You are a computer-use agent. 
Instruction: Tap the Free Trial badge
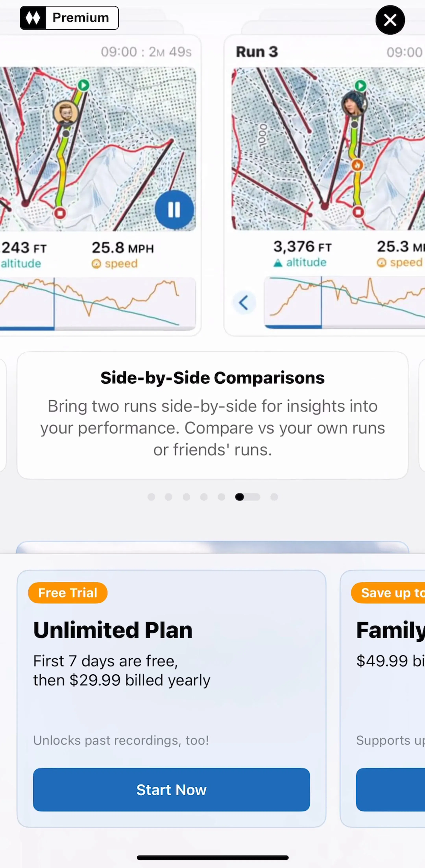(68, 593)
